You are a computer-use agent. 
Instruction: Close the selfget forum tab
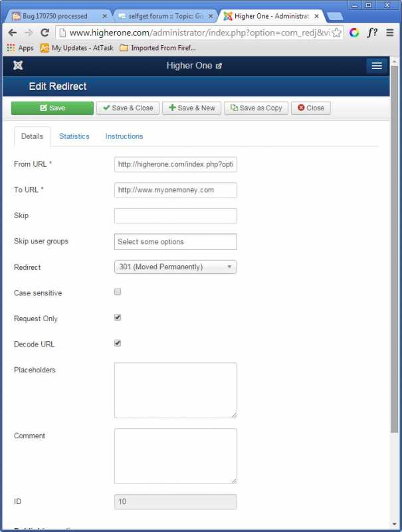211,16
